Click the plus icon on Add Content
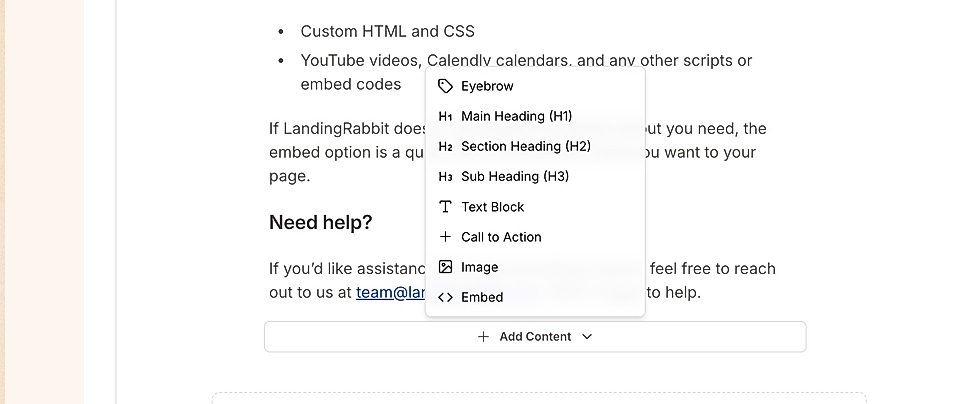Screen dimensions: 960x404 coord(484,337)
